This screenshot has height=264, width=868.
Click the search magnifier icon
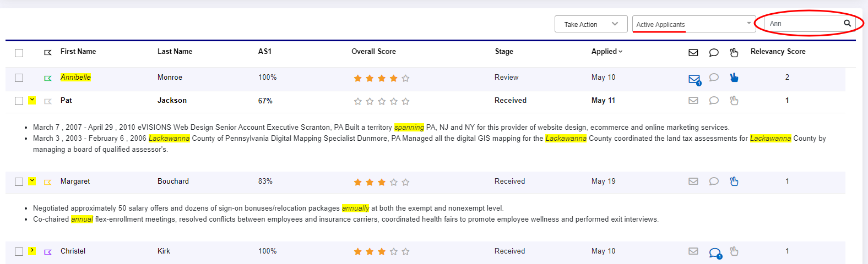coord(847,23)
